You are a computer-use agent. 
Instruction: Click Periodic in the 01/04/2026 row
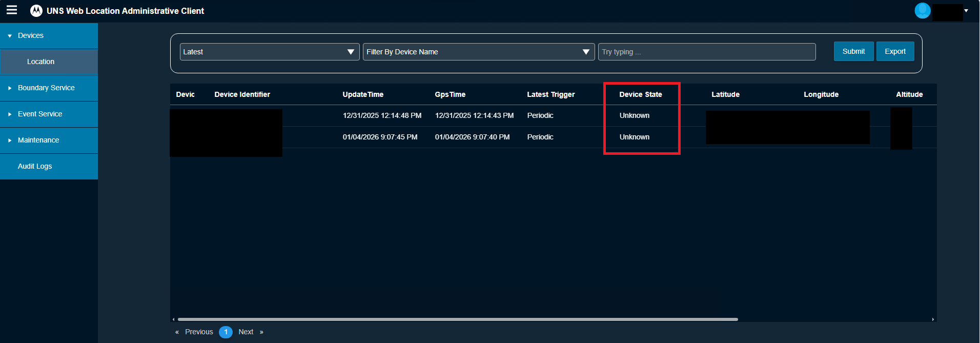(x=540, y=137)
